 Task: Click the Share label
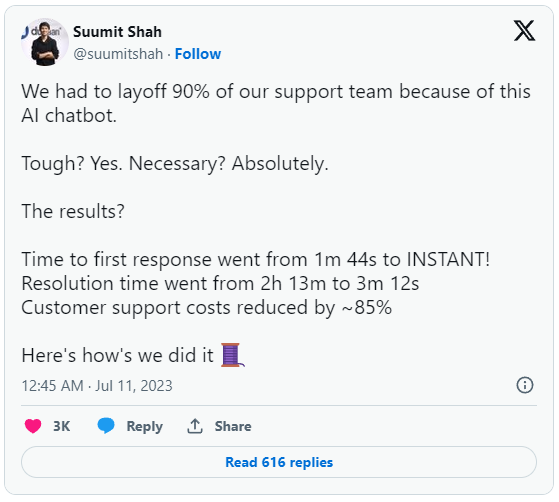tap(233, 426)
